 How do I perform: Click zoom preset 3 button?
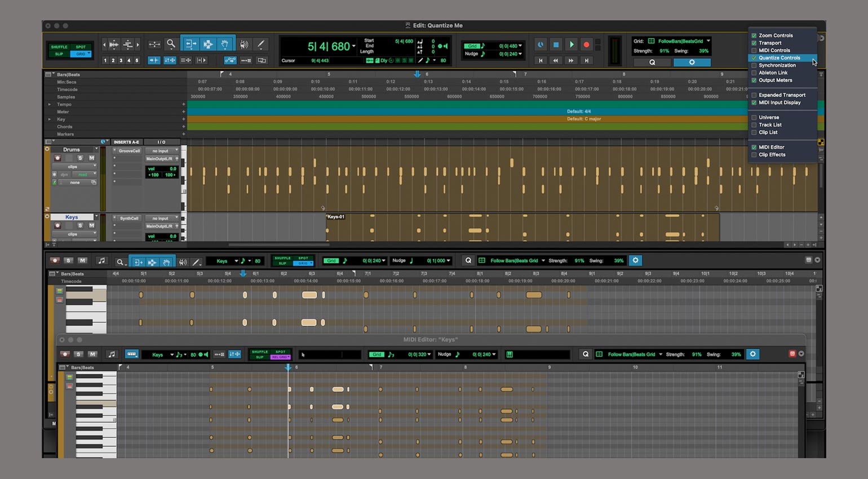(x=121, y=60)
